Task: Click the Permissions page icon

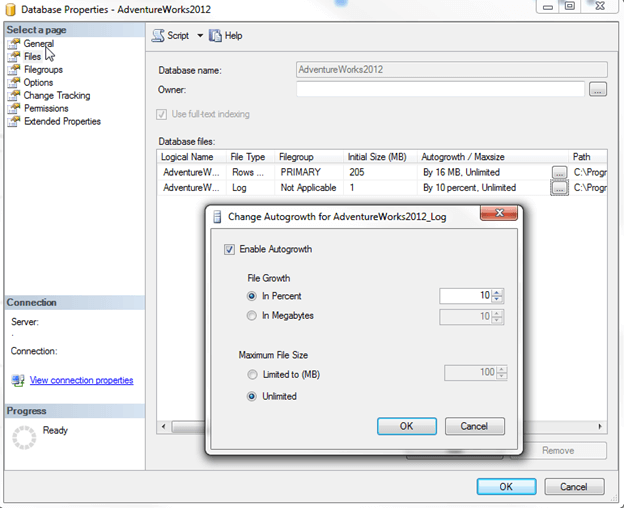Action: tap(14, 108)
